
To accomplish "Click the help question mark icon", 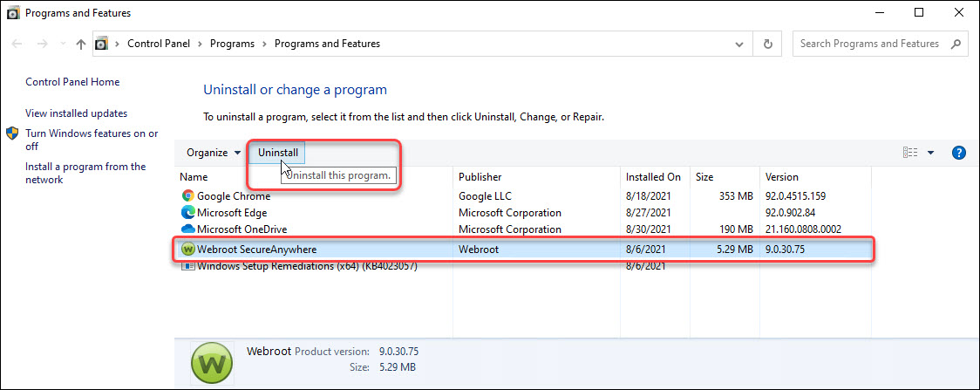I will point(958,153).
